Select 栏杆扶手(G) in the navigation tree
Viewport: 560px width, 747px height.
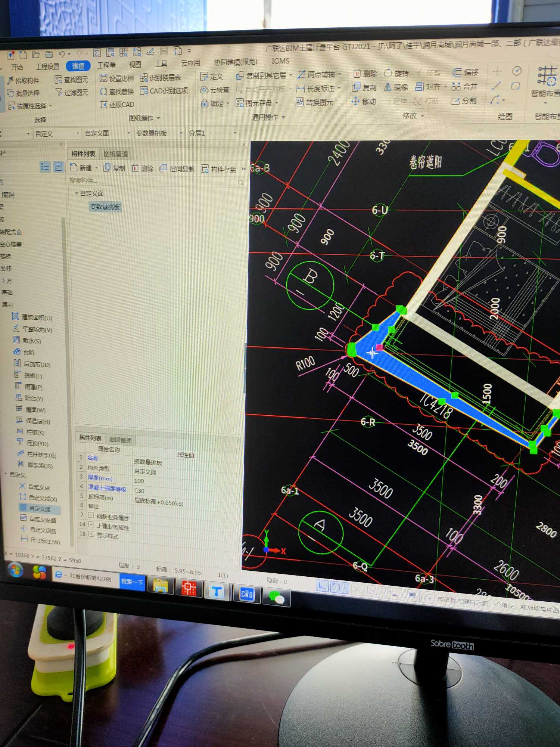[37, 455]
